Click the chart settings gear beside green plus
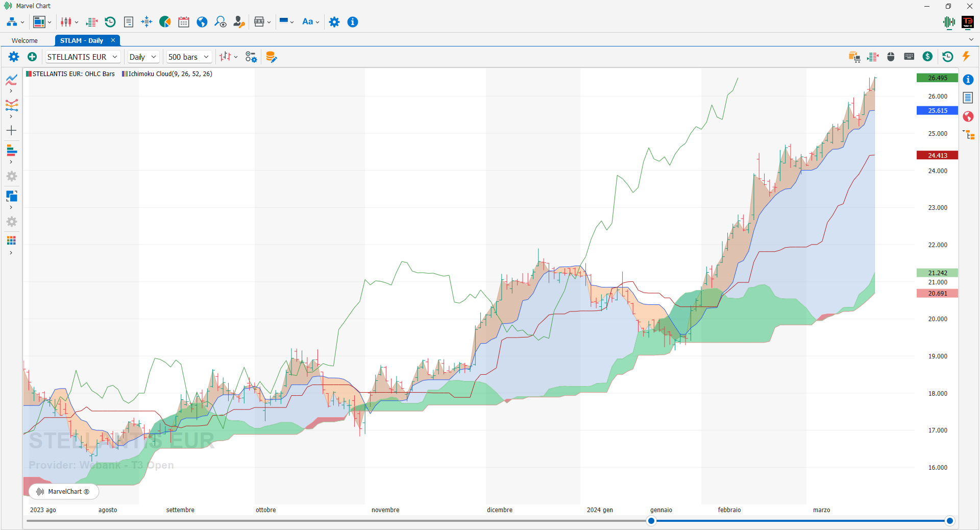 (14, 57)
